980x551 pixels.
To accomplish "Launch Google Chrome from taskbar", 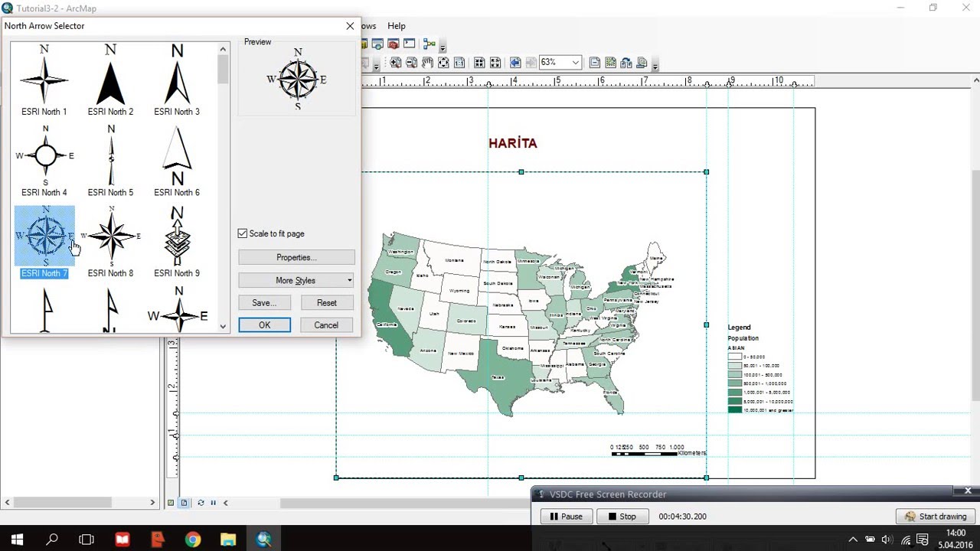I will 193,540.
